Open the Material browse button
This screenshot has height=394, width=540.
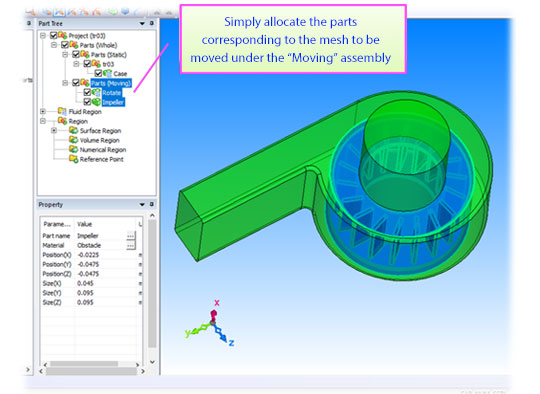[131, 245]
